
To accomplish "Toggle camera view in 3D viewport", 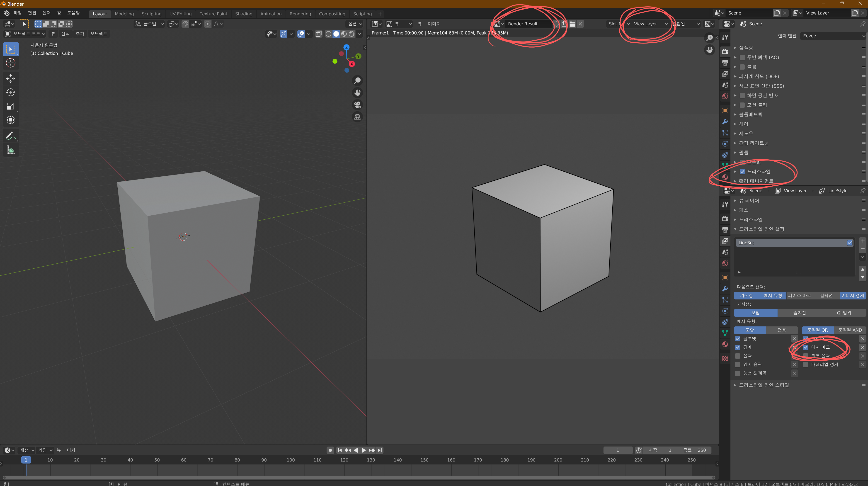I will coord(357,105).
